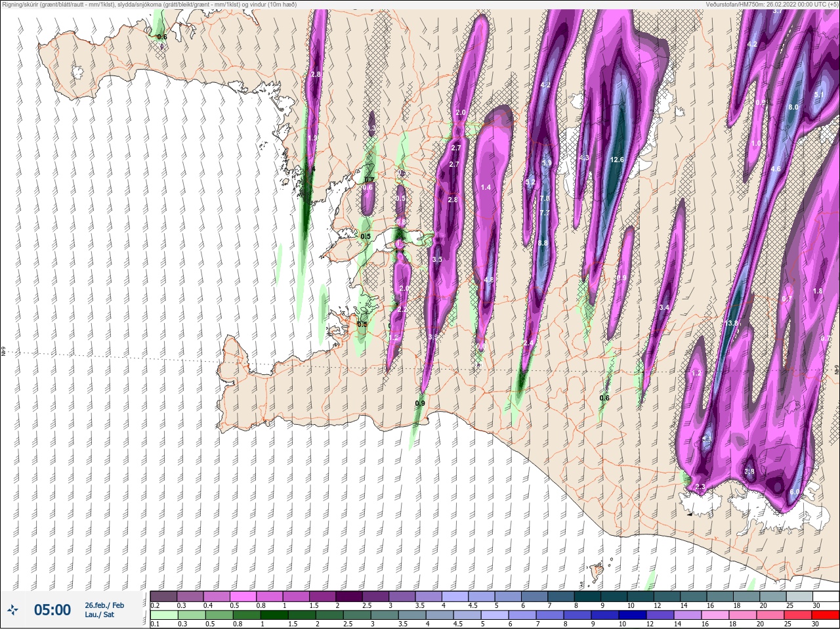840x629 pixels.
Task: Click the 1.4 precipitation value label
Action: (486, 188)
